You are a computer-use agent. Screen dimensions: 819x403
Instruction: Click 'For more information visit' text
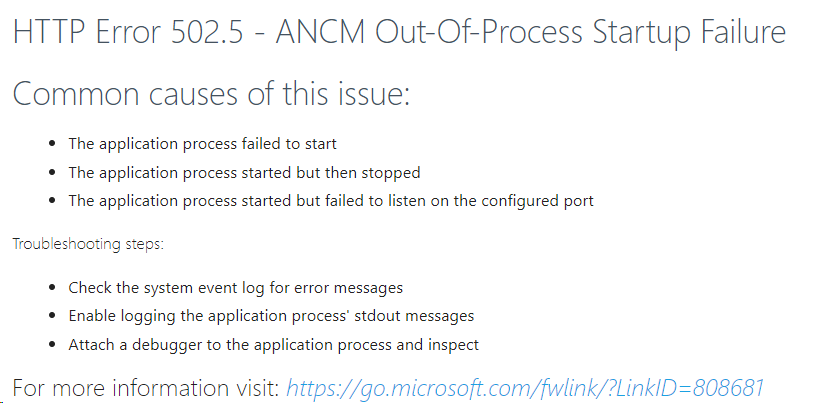tap(147, 388)
